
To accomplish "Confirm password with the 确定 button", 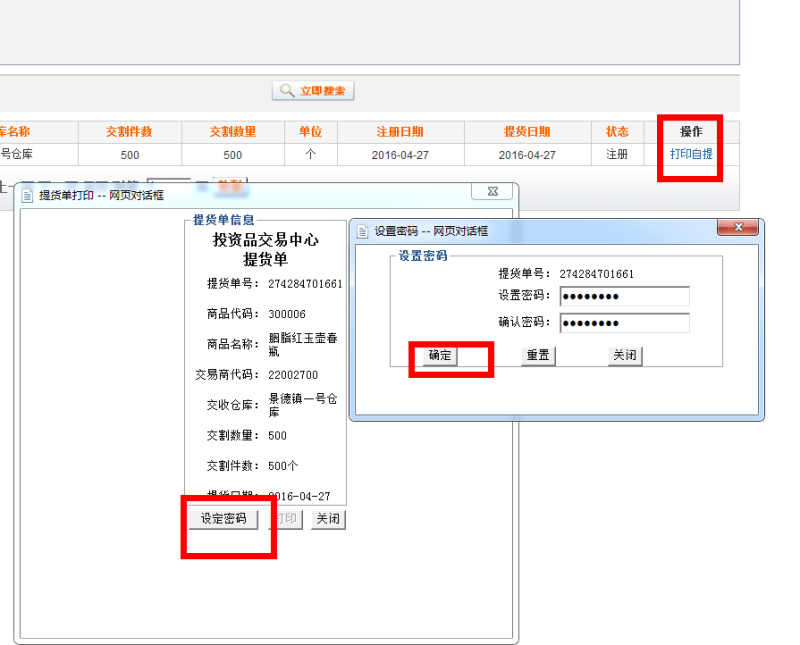I will pos(439,356).
